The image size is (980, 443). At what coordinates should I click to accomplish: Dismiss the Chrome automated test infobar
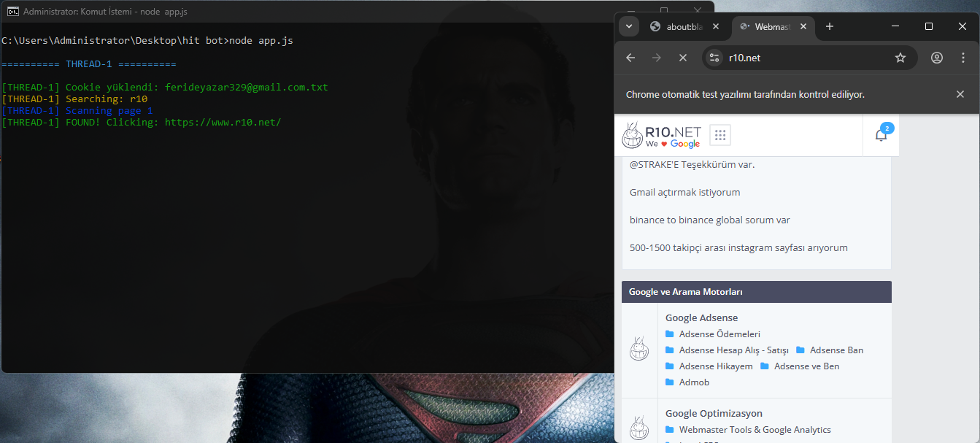click(x=960, y=94)
